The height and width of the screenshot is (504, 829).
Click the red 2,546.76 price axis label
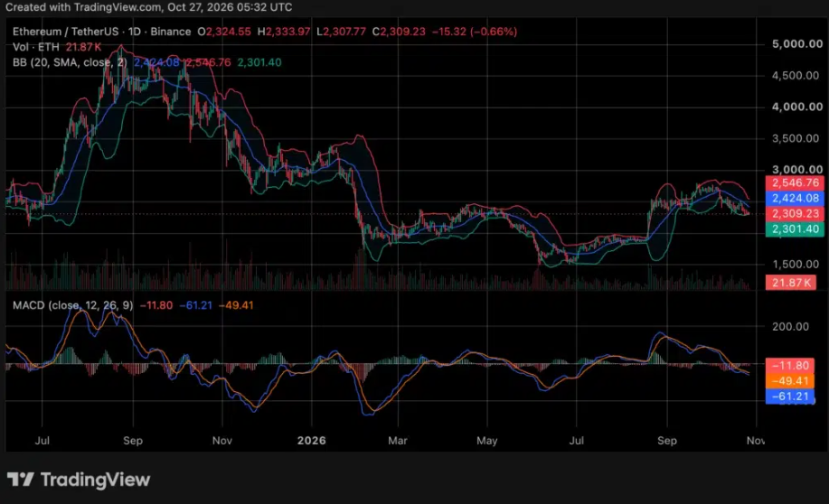(x=795, y=182)
